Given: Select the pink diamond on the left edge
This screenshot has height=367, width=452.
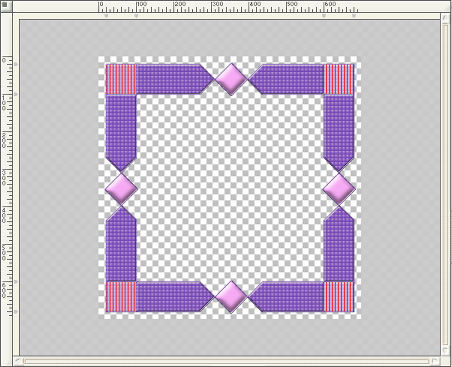Looking at the screenshot, I should [121, 189].
